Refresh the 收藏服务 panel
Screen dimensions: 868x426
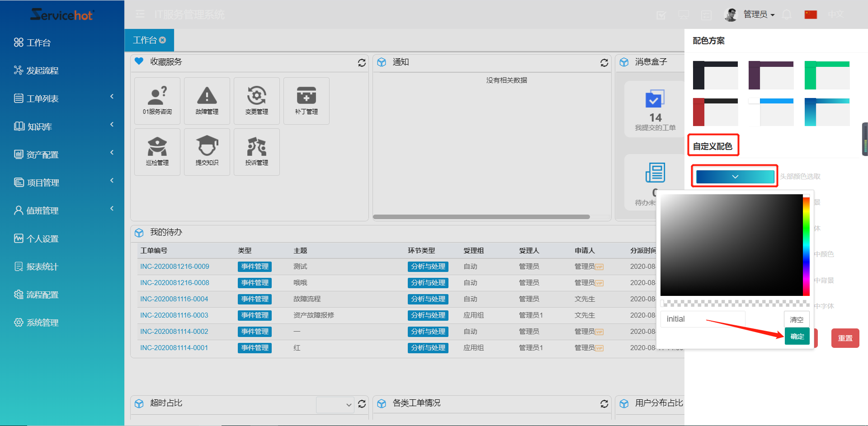362,63
